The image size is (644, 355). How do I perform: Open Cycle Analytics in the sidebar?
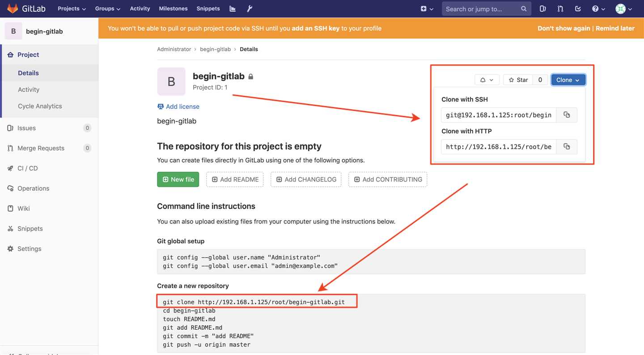(50, 106)
